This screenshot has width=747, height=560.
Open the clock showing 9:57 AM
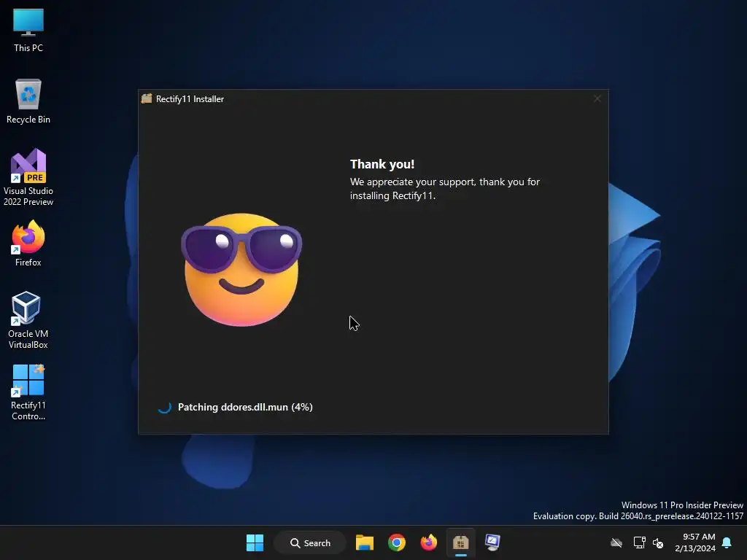coord(695,542)
